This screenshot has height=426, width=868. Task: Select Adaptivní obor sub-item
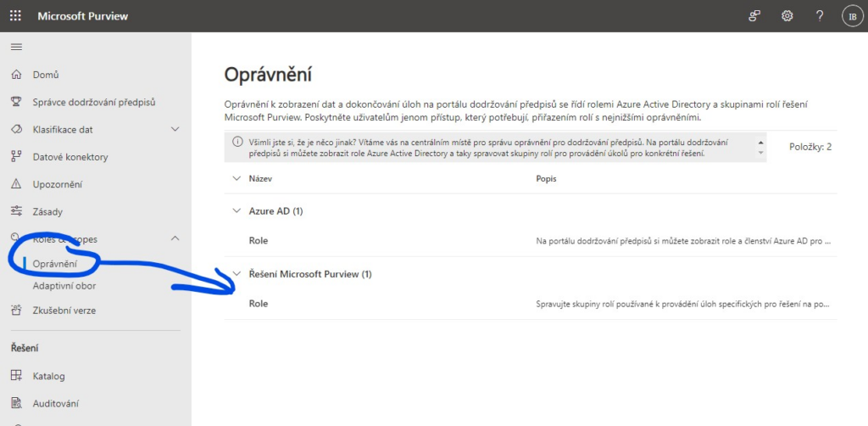(64, 286)
